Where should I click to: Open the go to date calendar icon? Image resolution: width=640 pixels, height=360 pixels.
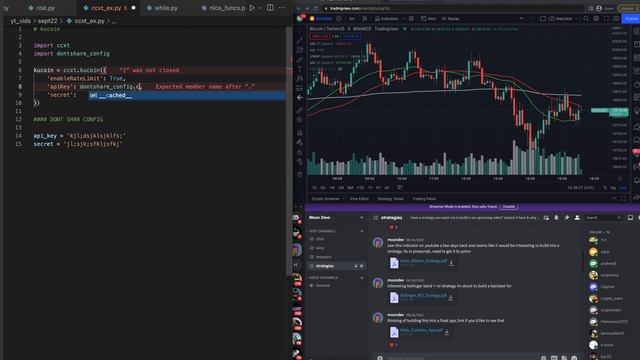[x=400, y=187]
